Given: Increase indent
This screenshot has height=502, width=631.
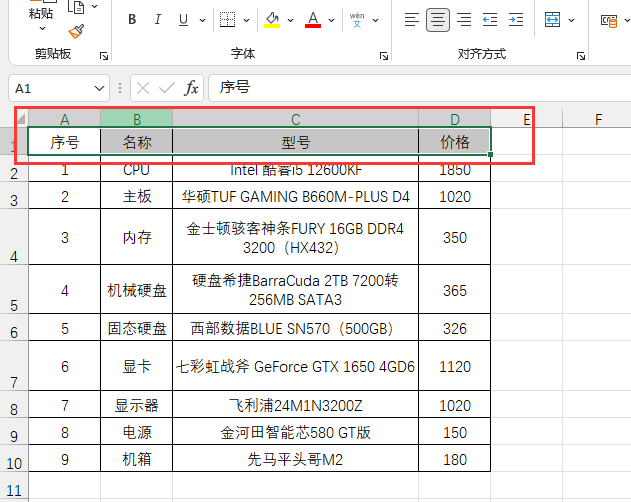Looking at the screenshot, I should (516, 19).
